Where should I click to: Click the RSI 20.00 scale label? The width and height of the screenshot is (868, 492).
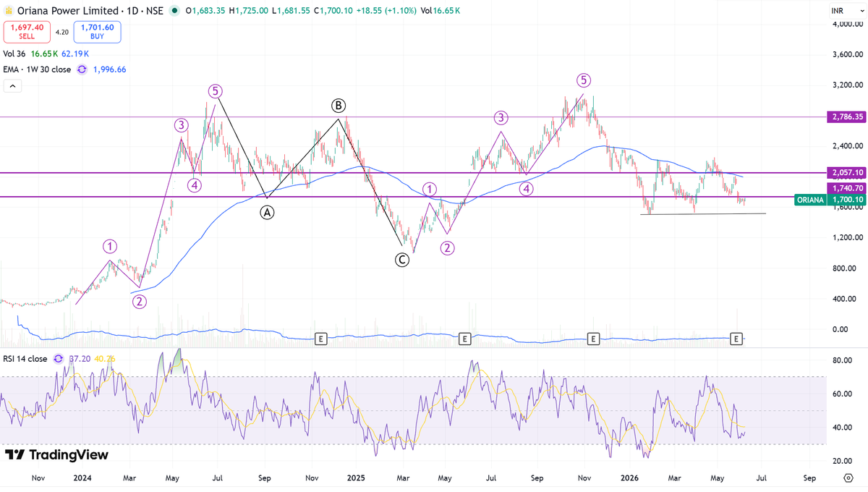842,461
